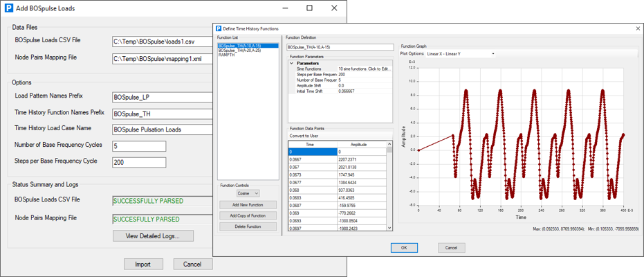The width and height of the screenshot is (644, 277).
Task: Select the amplitude cell 937.0363
Action: 362,190
